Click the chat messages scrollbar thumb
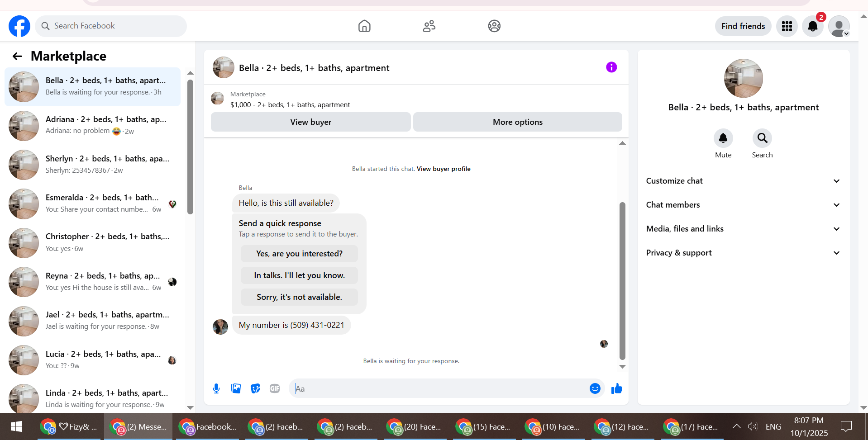 (622, 281)
